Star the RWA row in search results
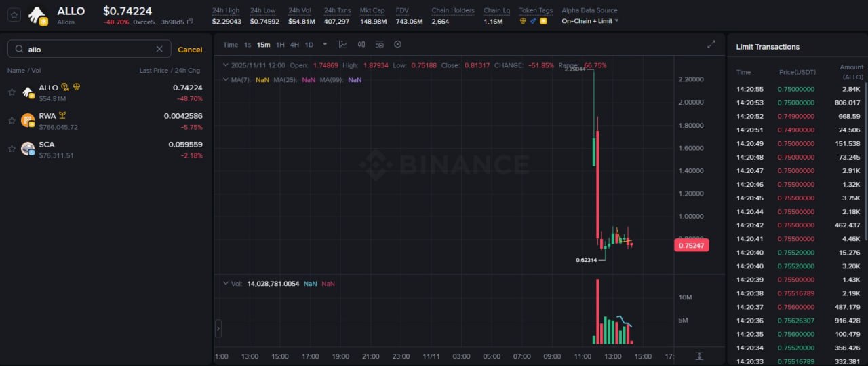868x366 pixels. coord(12,120)
